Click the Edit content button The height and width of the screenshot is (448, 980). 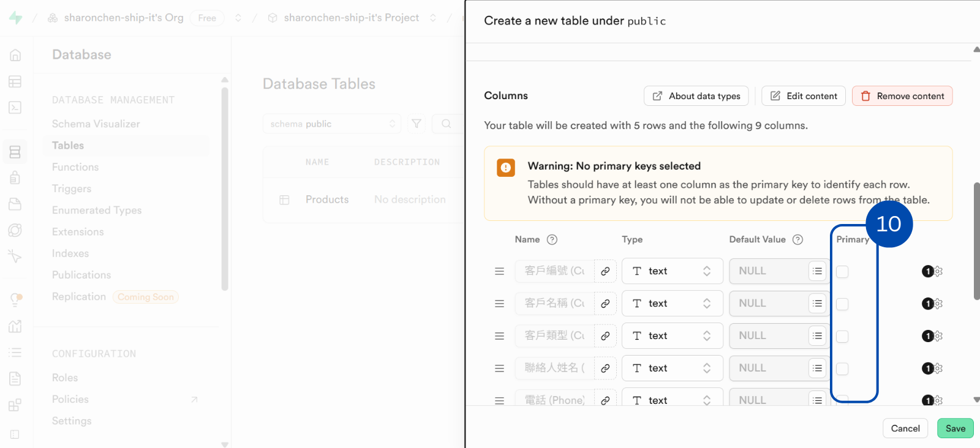(803, 96)
